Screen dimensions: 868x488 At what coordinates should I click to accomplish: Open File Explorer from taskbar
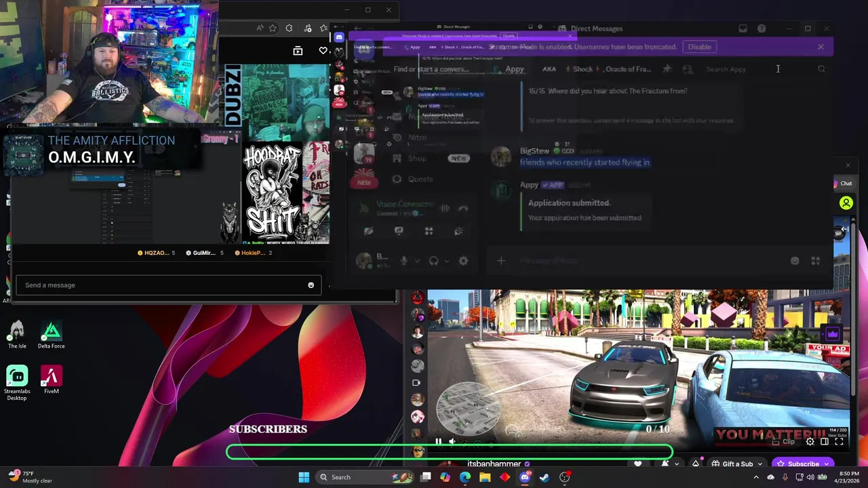(485, 477)
